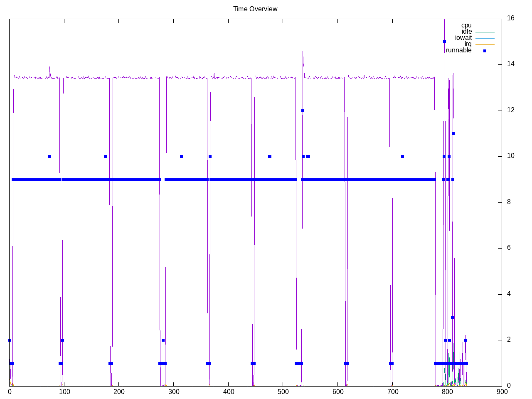Viewport: 532px width, 399px height.
Task: Select the "cpu" legend label
Action: (466, 25)
